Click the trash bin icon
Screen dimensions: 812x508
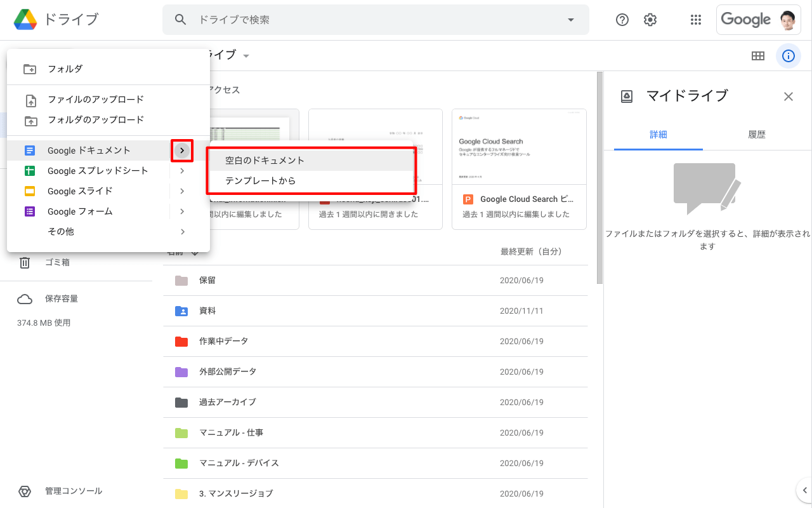[25, 262]
